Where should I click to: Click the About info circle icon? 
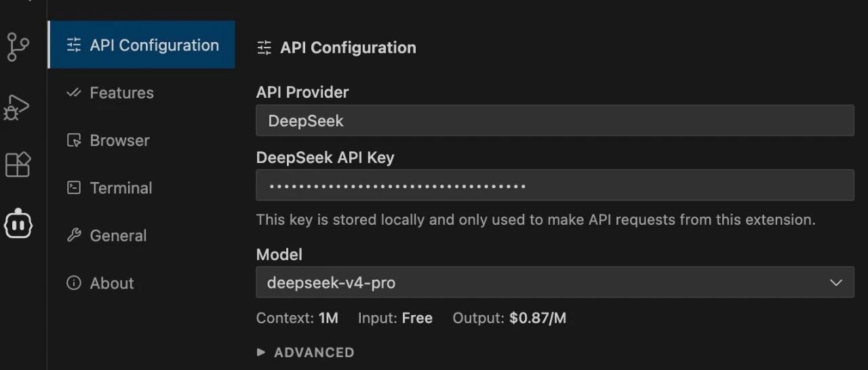[74, 283]
